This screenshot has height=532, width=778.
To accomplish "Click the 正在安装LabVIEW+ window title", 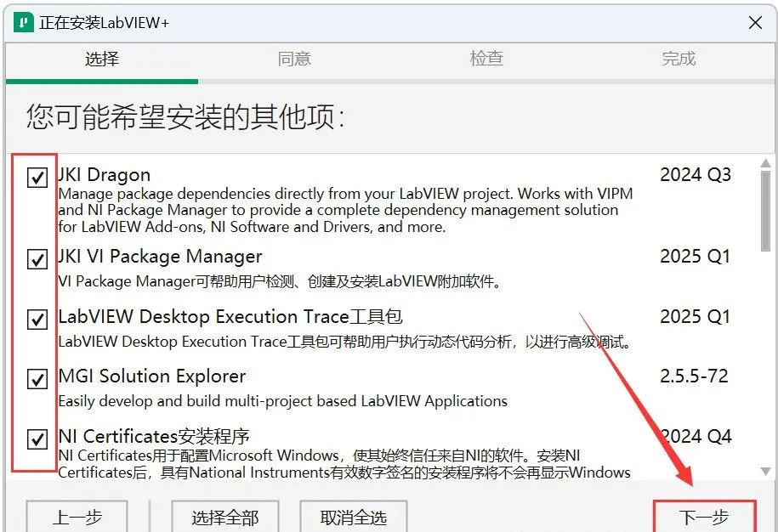I will coord(105,23).
